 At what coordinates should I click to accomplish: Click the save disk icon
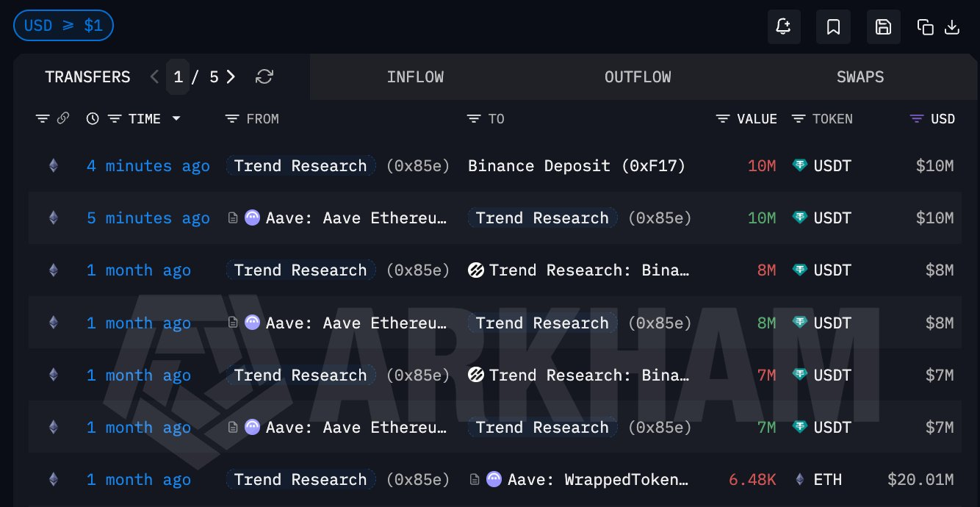tap(883, 27)
